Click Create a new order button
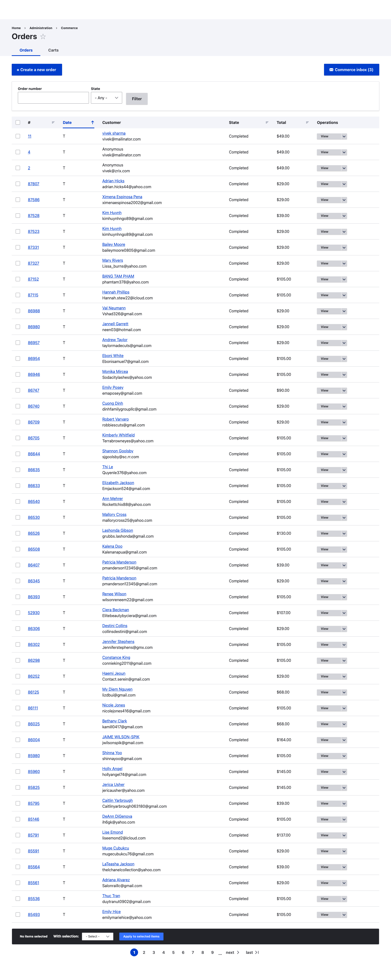 coord(37,70)
